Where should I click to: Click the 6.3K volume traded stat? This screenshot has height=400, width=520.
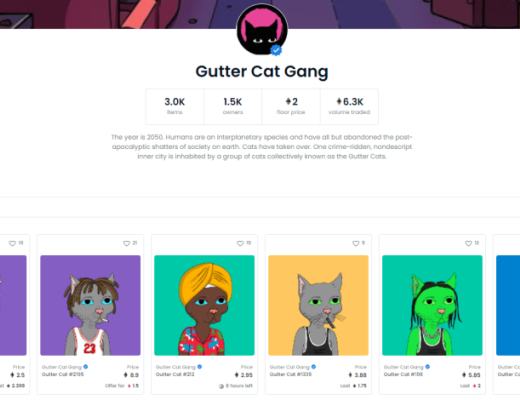[349, 107]
